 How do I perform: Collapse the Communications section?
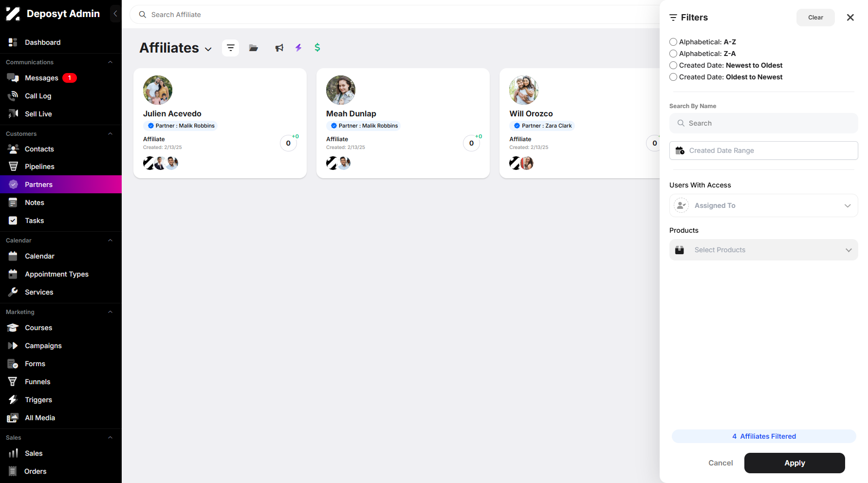click(110, 62)
